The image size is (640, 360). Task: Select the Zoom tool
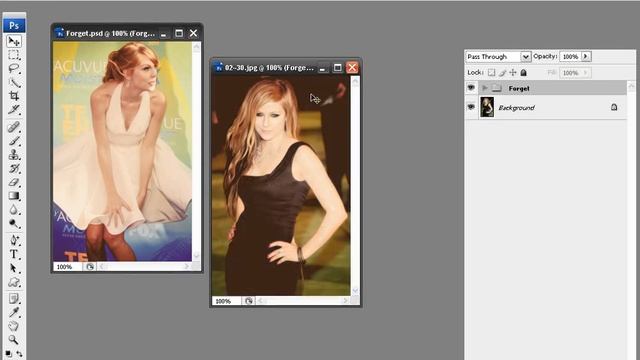pos(14,340)
